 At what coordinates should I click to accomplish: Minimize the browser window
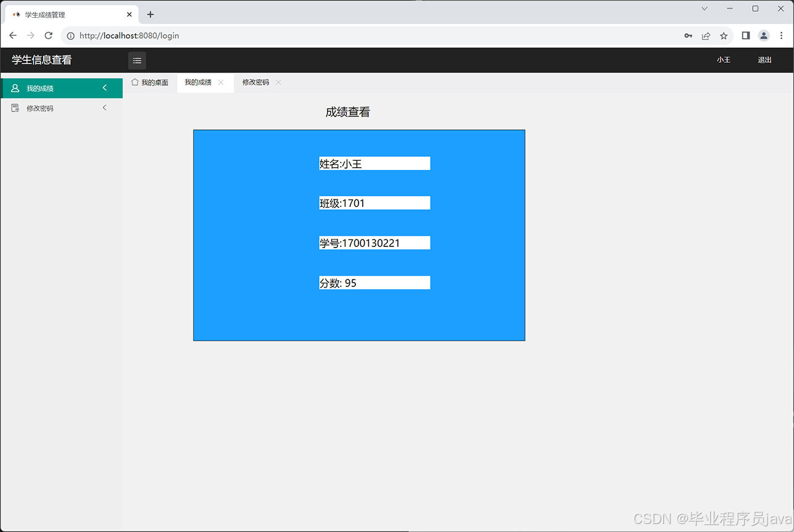(730, 9)
